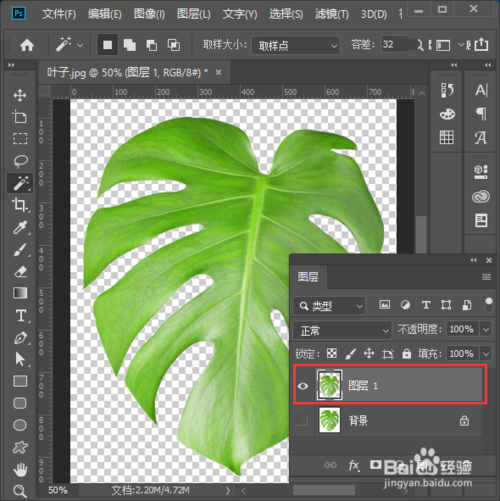Choose New Selection mode button
Screen dimensions: 500x501
pos(107,45)
